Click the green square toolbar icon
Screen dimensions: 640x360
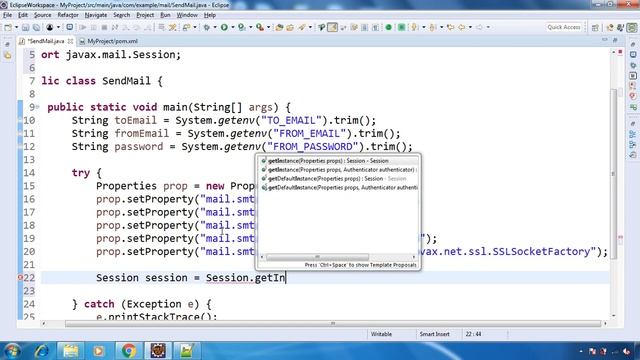click(402, 27)
